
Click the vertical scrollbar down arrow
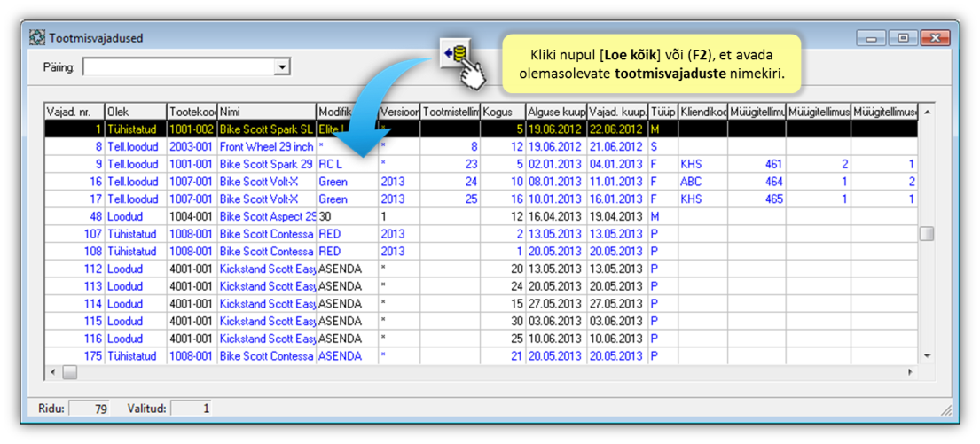tap(927, 355)
